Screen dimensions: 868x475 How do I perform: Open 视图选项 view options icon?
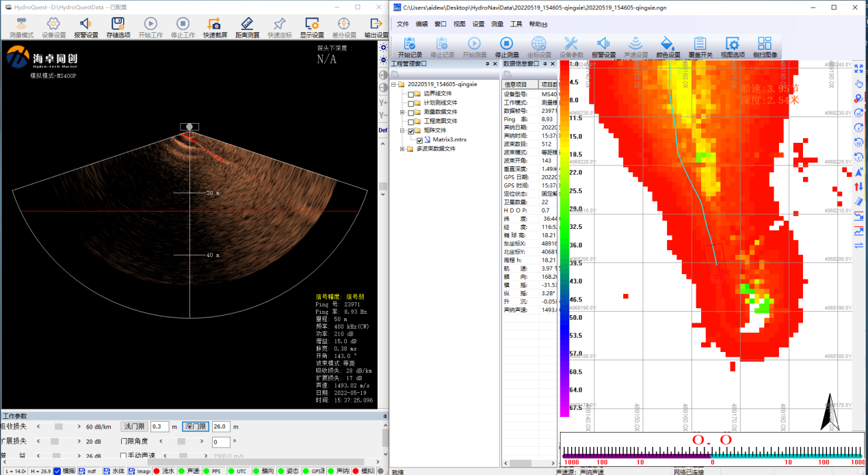(731, 46)
